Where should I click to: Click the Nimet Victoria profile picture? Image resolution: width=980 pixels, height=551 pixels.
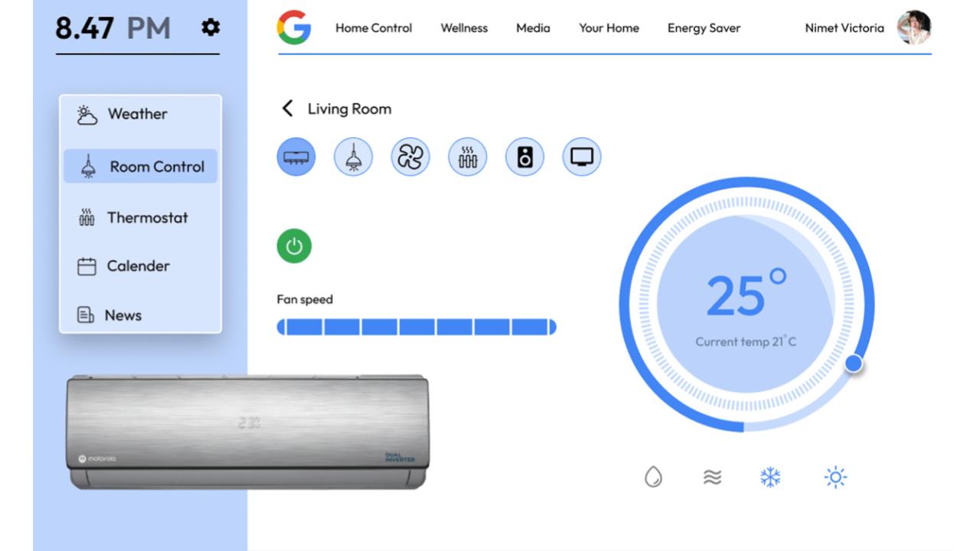(913, 28)
